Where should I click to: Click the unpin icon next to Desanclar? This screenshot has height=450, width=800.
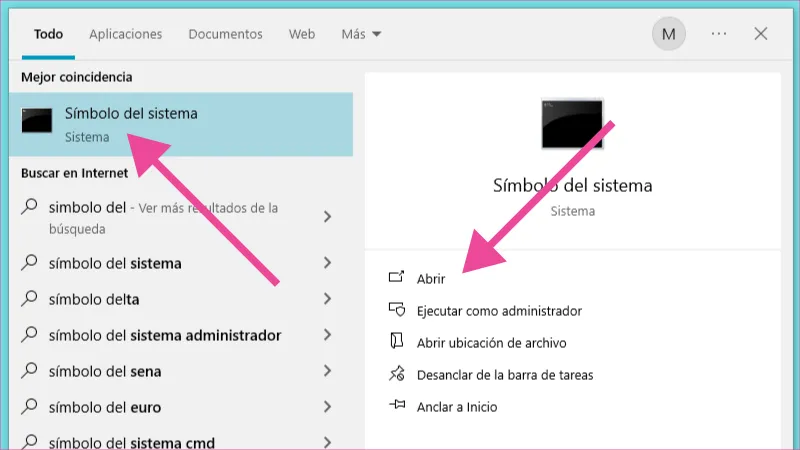click(x=396, y=373)
